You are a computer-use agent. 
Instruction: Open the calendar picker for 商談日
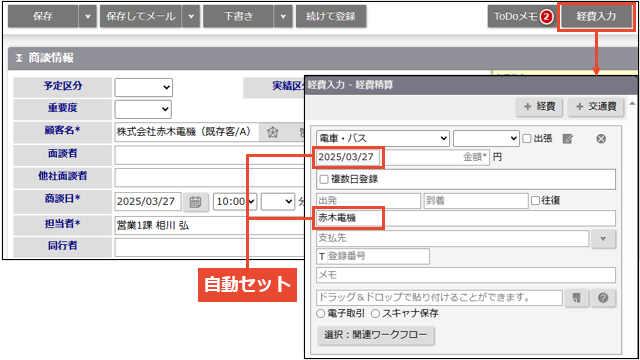[196, 202]
